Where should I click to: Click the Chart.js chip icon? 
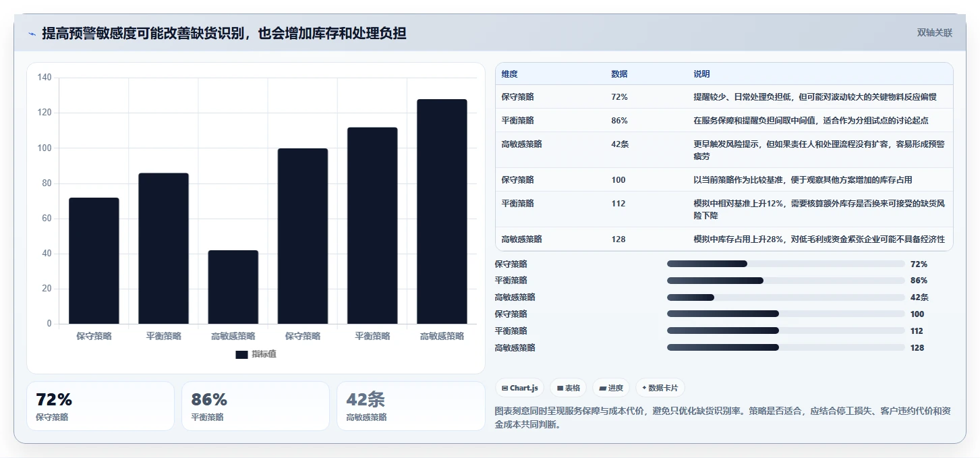coord(505,388)
